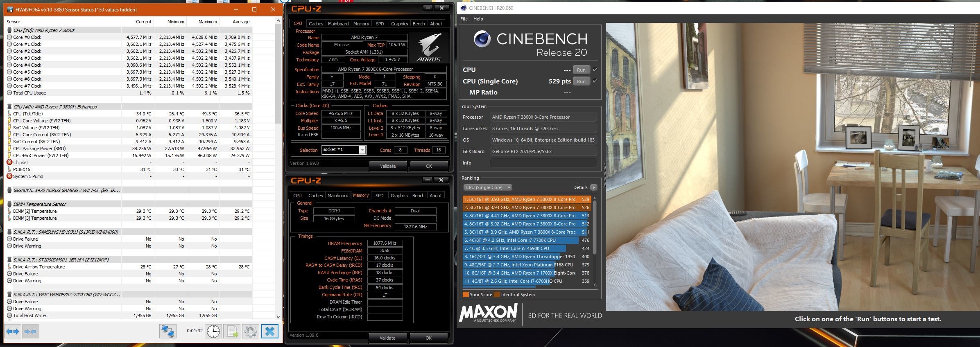This screenshot has height=347, width=980.
Task: Click Validate in lower CPU-Z memory window
Action: coord(387,338)
